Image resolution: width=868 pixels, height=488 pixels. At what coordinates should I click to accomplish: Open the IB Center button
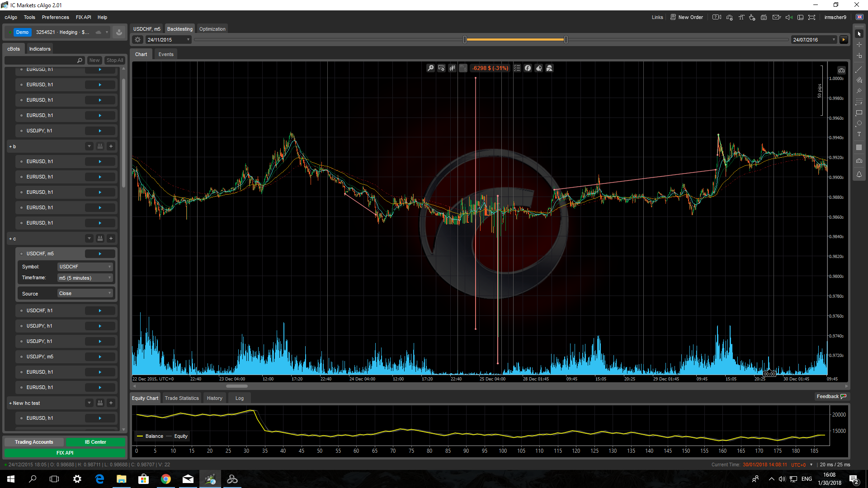(x=95, y=442)
